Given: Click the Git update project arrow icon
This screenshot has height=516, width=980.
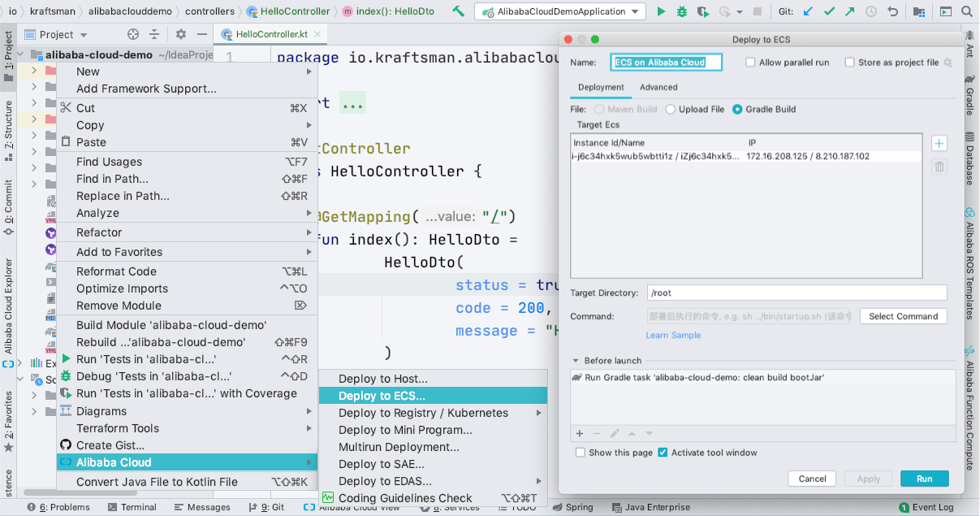Looking at the screenshot, I should click(808, 11).
